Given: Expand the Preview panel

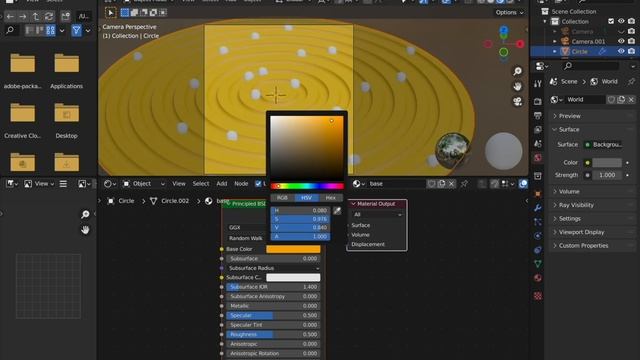Looking at the screenshot, I should point(592,116).
